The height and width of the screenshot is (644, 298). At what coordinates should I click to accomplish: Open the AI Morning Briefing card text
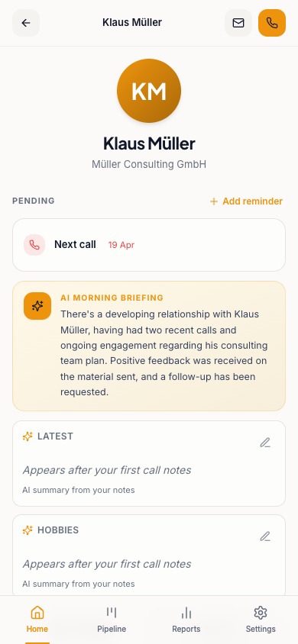[164, 353]
